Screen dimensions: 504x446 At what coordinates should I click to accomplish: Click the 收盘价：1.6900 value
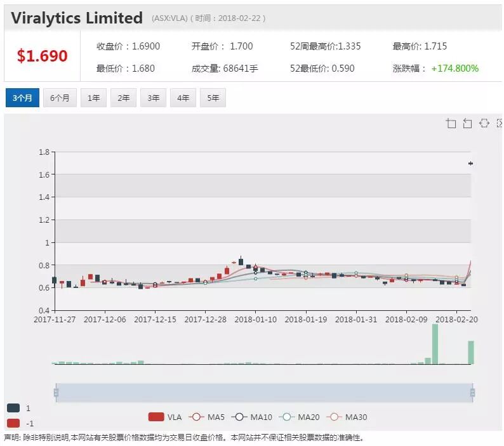(128, 46)
